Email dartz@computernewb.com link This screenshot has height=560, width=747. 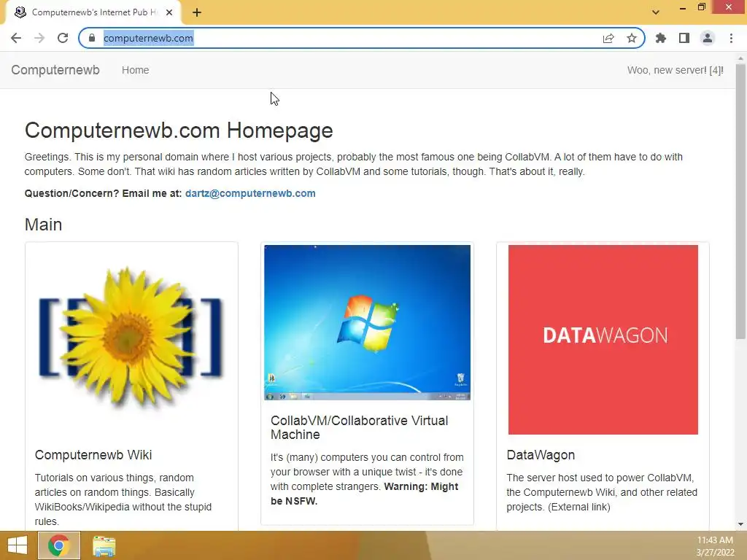[x=250, y=193]
